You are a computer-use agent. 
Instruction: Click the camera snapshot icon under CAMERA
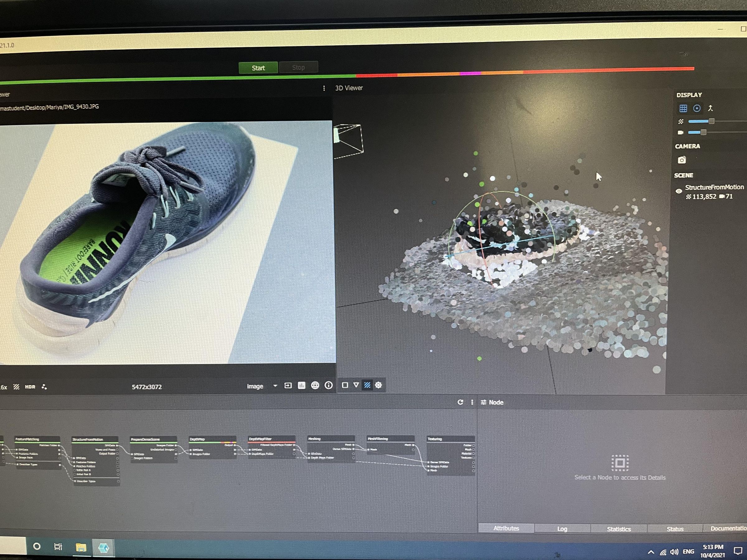coord(682,160)
